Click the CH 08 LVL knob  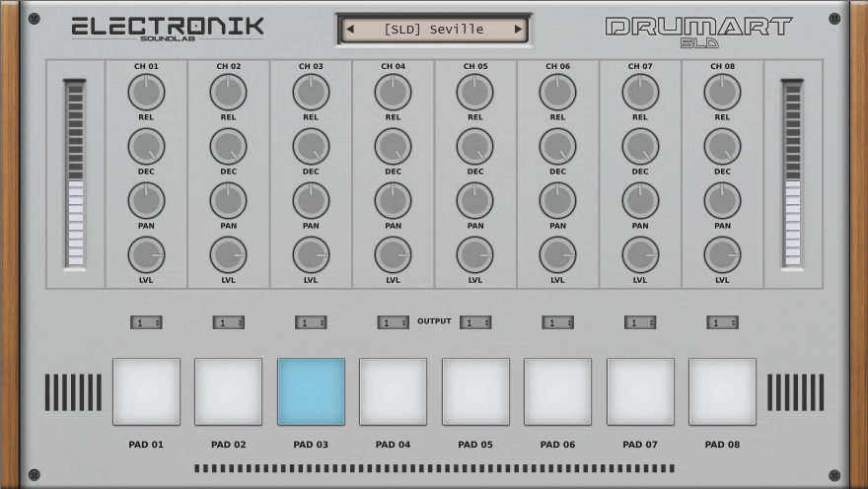tap(722, 255)
